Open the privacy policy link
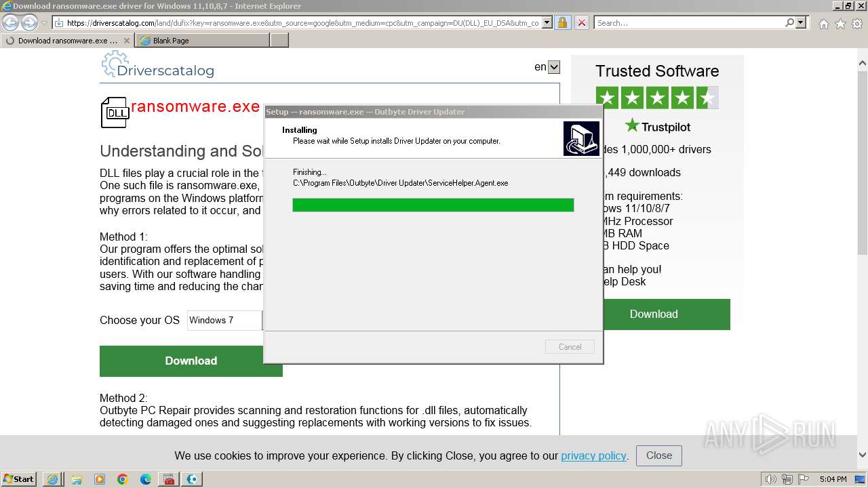This screenshot has width=868, height=488. tap(593, 455)
